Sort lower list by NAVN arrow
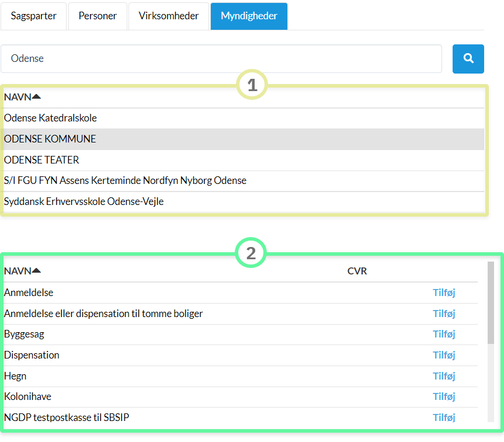Image resolution: width=504 pixels, height=442 pixels. coord(36,271)
